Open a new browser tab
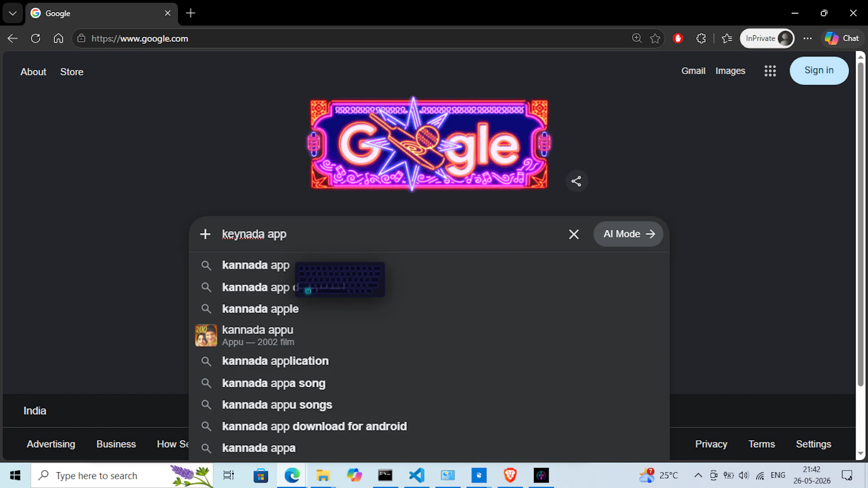Screen dimensions: 868x488 (190, 13)
